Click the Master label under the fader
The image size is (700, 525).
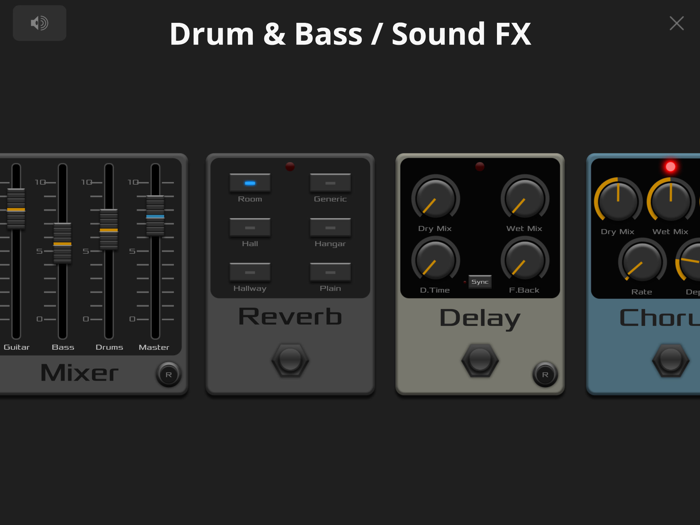tap(154, 347)
